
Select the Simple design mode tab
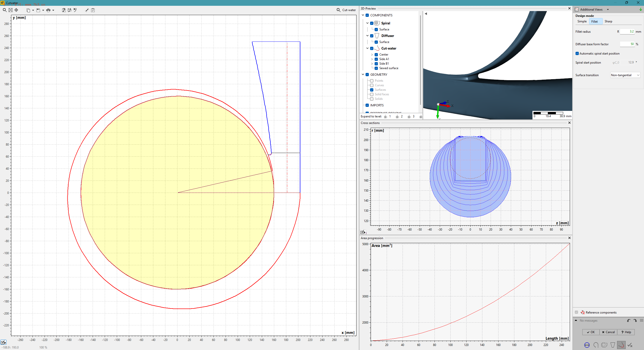point(582,21)
